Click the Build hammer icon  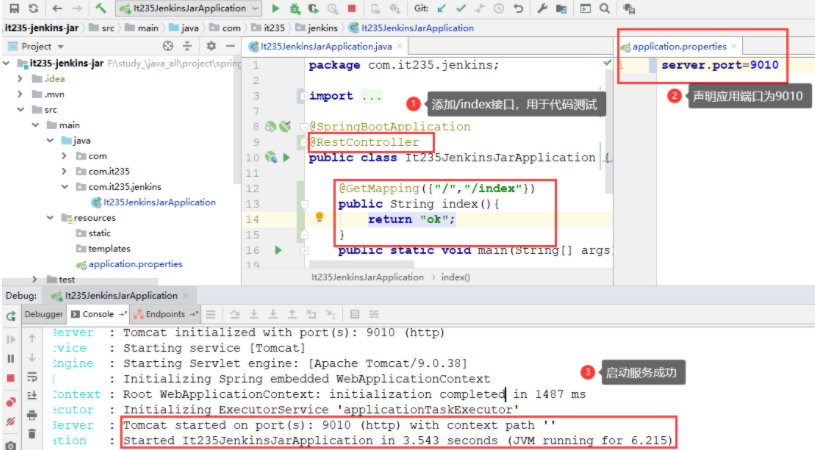click(101, 8)
